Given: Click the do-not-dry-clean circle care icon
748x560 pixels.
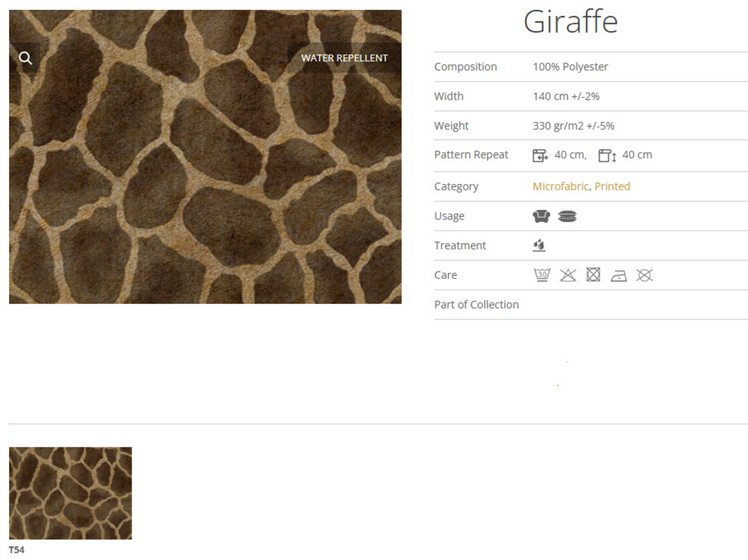Looking at the screenshot, I should [644, 276].
